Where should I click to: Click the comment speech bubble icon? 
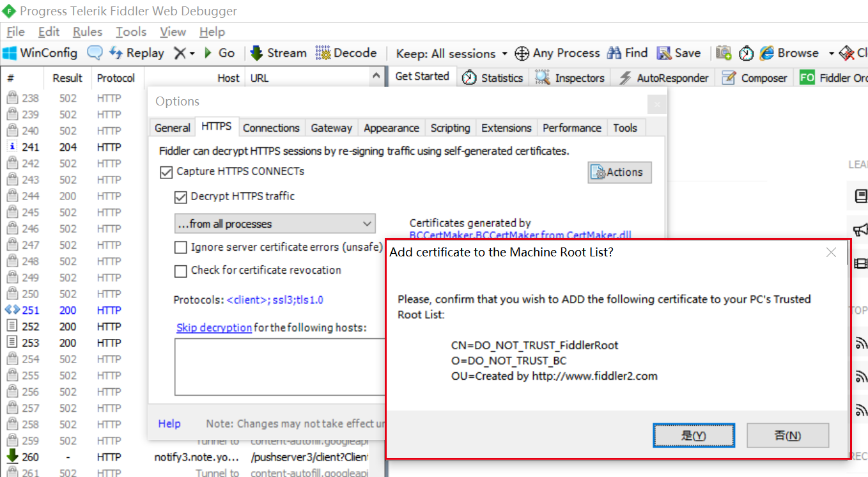coord(95,53)
